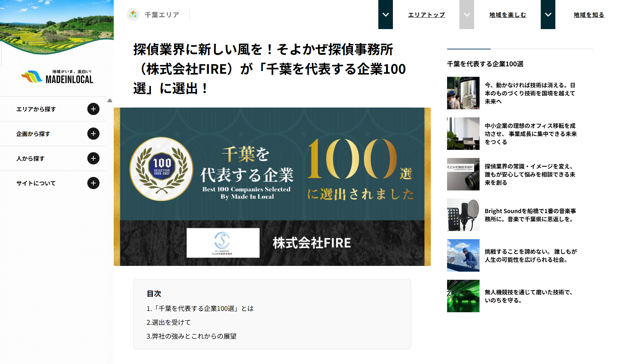Select エリアから探す in sidebar
Viewport: 642px width, 364px height.
[36, 109]
